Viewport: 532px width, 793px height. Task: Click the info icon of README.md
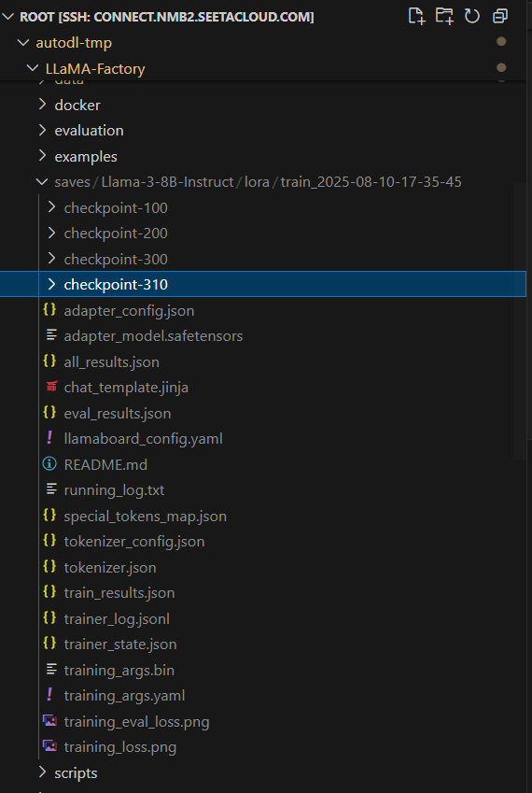coord(49,464)
